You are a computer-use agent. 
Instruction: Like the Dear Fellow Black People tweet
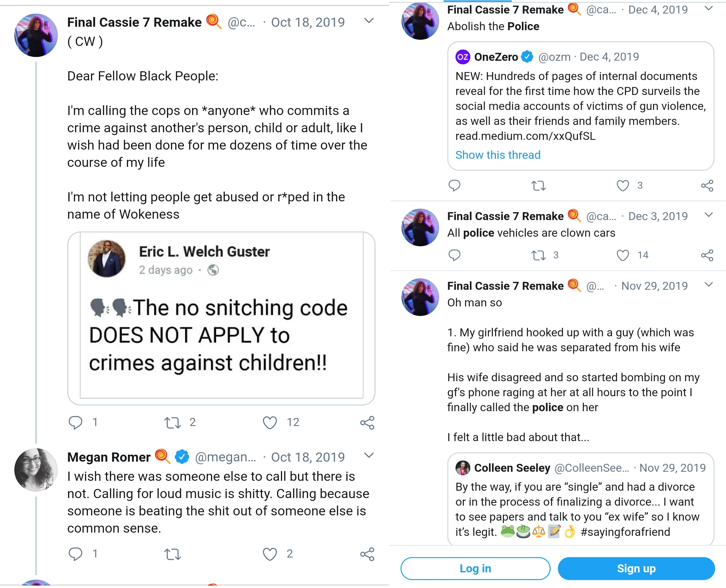270,422
